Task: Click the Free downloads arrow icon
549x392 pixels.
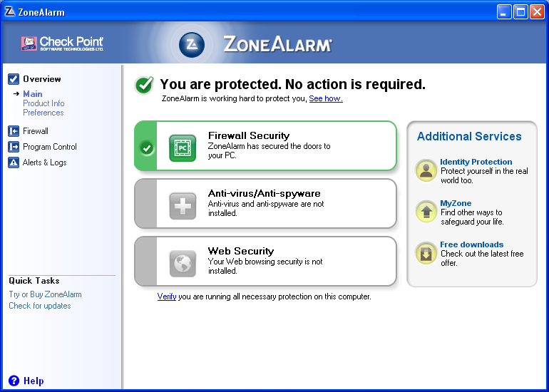Action: 426,253
